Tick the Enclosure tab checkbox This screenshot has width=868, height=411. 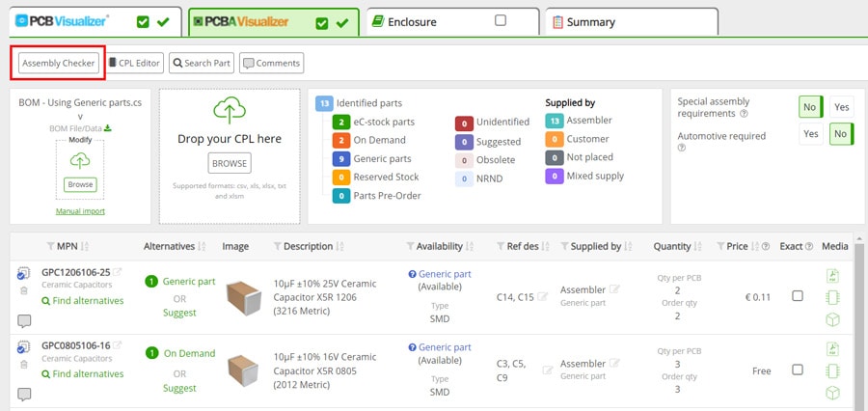click(x=500, y=20)
